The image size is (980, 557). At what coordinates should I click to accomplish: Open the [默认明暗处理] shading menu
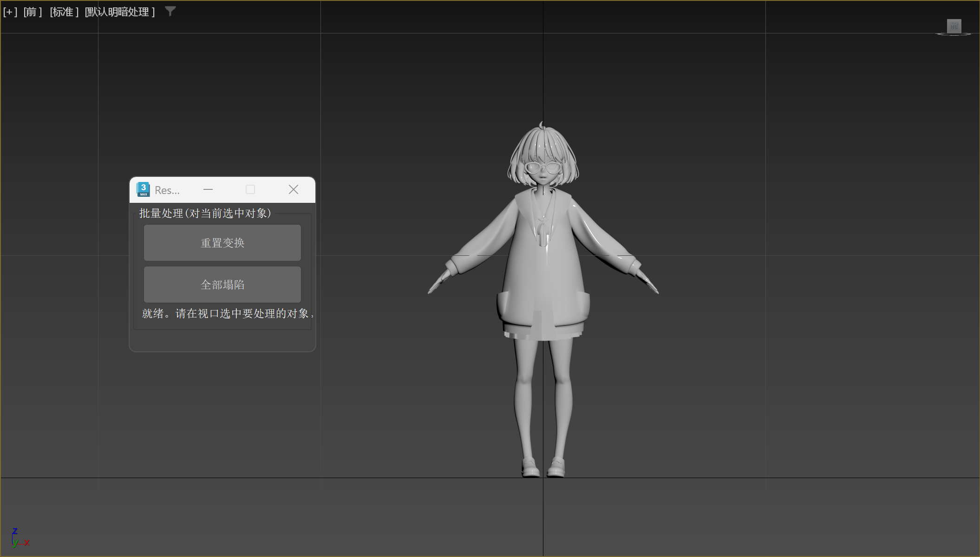[120, 12]
